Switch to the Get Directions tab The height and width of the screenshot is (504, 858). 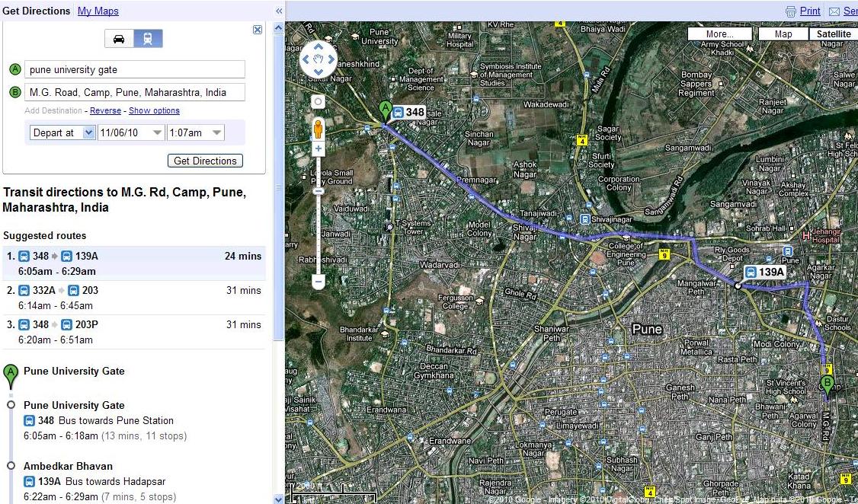coord(36,11)
